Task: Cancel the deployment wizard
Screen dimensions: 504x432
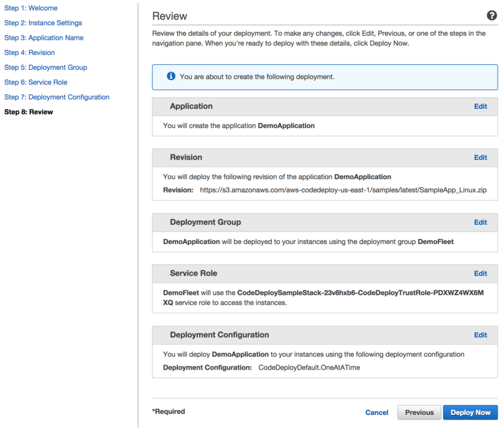Action: [377, 412]
